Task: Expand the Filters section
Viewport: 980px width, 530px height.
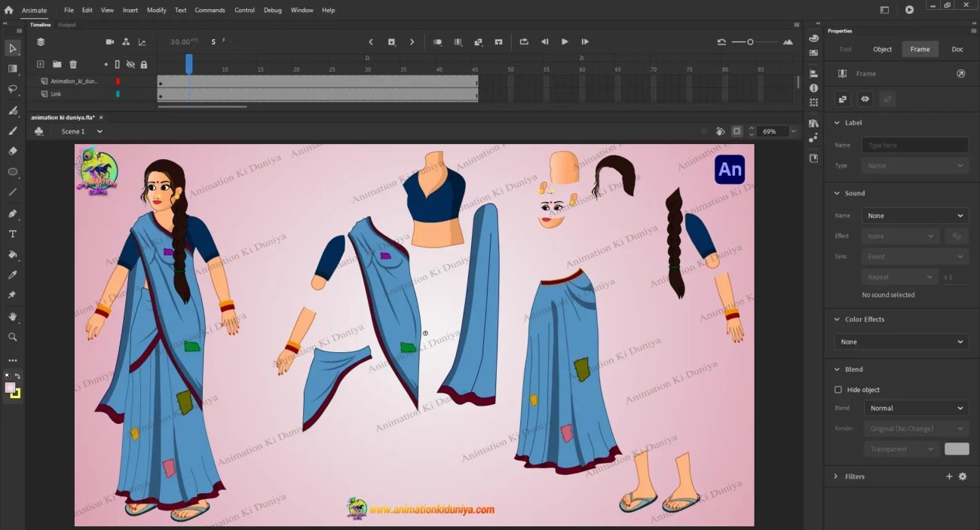Action: click(836, 476)
